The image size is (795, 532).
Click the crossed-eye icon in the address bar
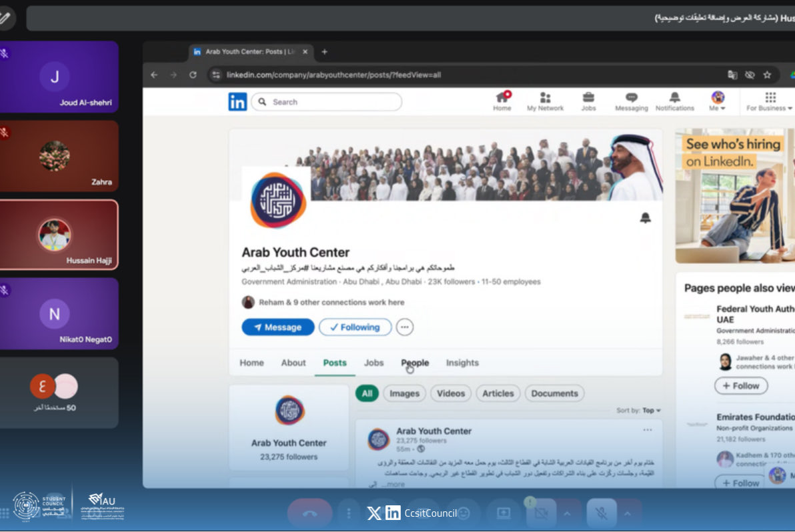(750, 75)
